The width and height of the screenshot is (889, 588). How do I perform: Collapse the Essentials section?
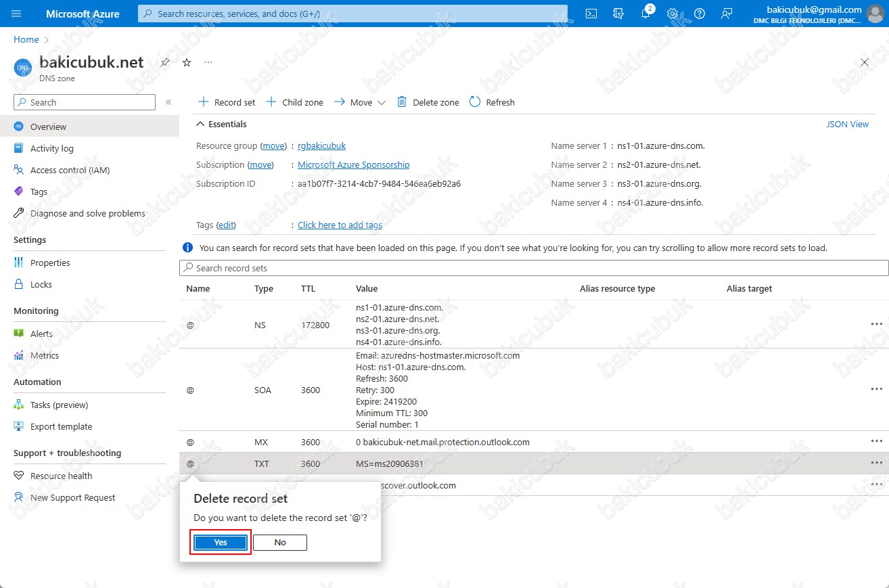point(200,125)
